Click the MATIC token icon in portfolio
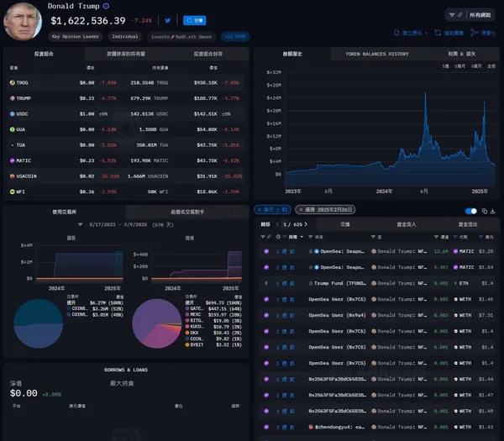 tap(11, 160)
